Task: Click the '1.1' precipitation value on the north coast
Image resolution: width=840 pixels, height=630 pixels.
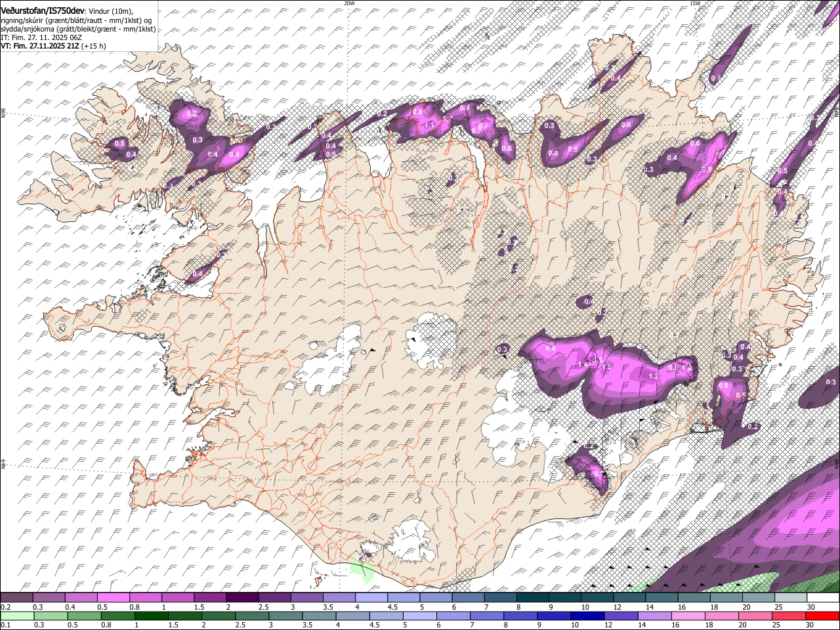Action: coord(430,125)
